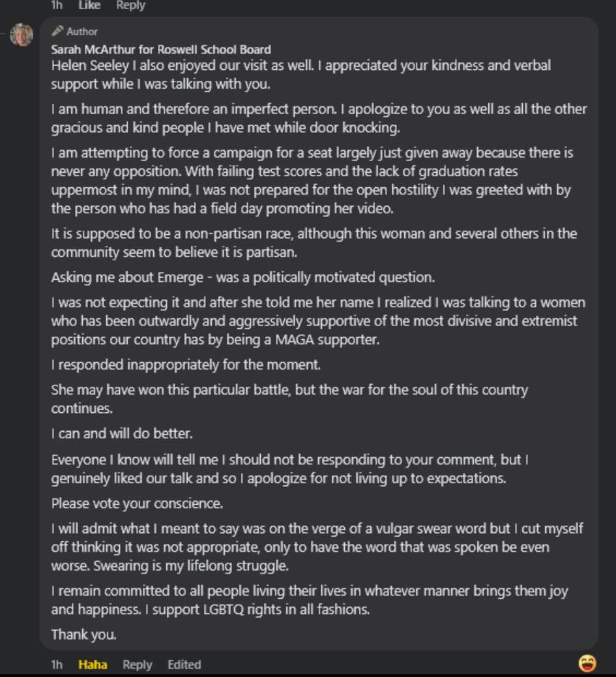This screenshot has height=677, width=616.
Task: Click the pencil Author badge icon
Action: (57, 31)
